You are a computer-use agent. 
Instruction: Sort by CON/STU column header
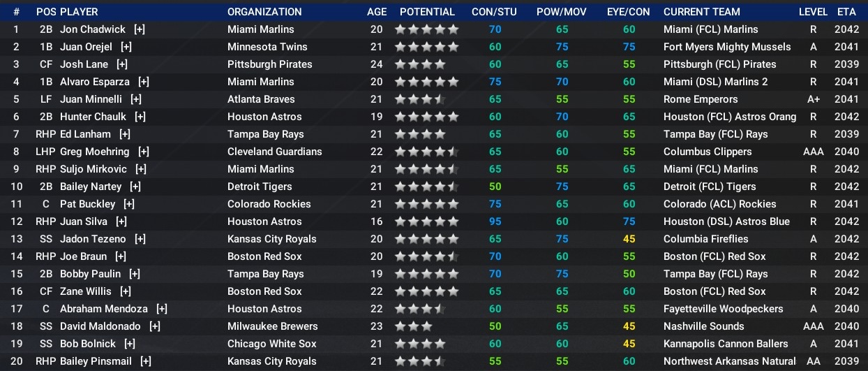point(495,12)
